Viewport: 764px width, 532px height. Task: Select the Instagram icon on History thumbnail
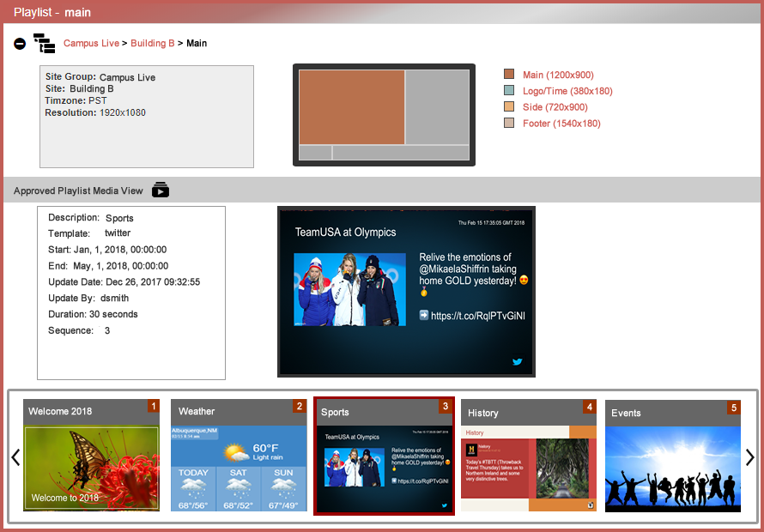click(x=591, y=505)
